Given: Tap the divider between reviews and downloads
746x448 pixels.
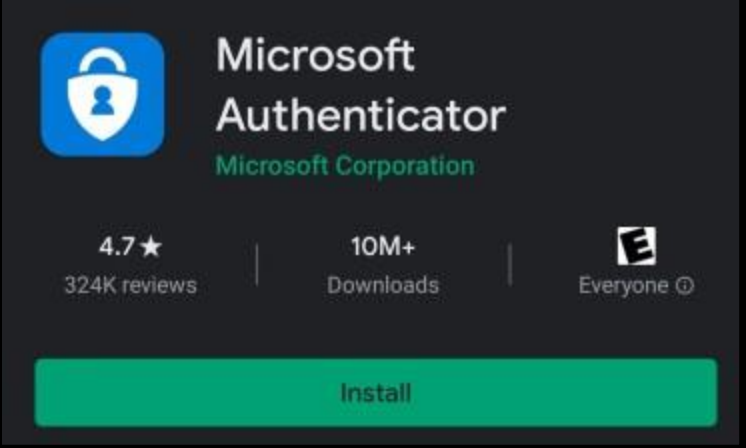Looking at the screenshot, I should 257,264.
